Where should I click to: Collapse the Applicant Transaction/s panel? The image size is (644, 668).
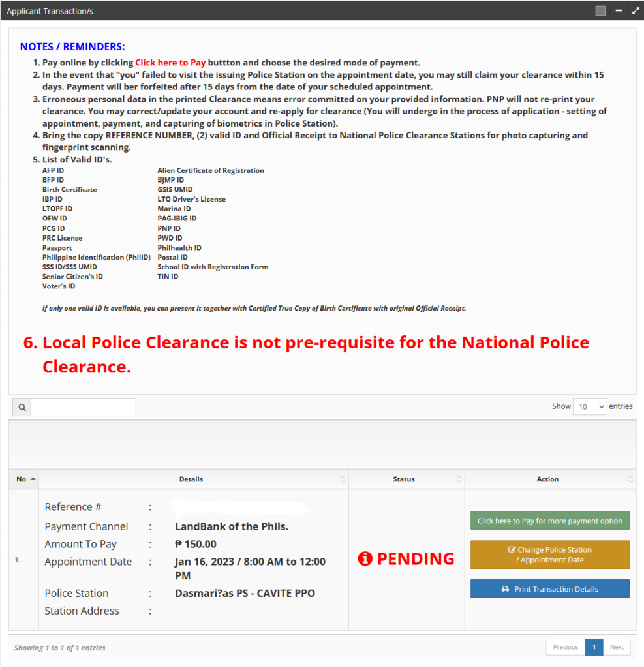618,10
